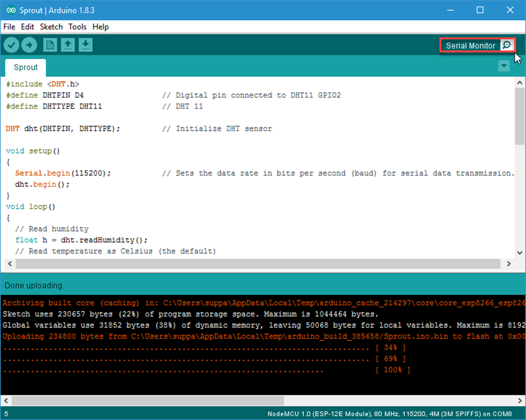Click the 'DHT dht(DHTPIN, DHTTYPE);' line
The width and height of the screenshot is (526, 420).
pos(63,129)
